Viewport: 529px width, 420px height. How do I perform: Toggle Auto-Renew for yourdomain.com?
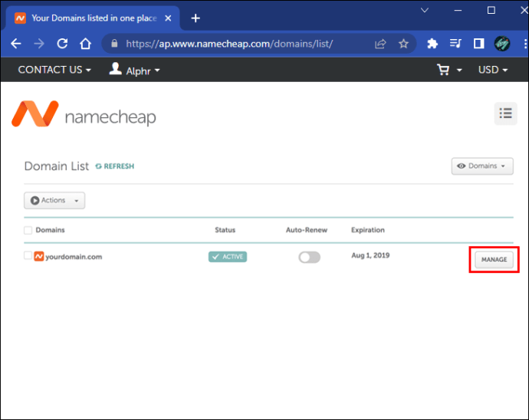coord(310,258)
